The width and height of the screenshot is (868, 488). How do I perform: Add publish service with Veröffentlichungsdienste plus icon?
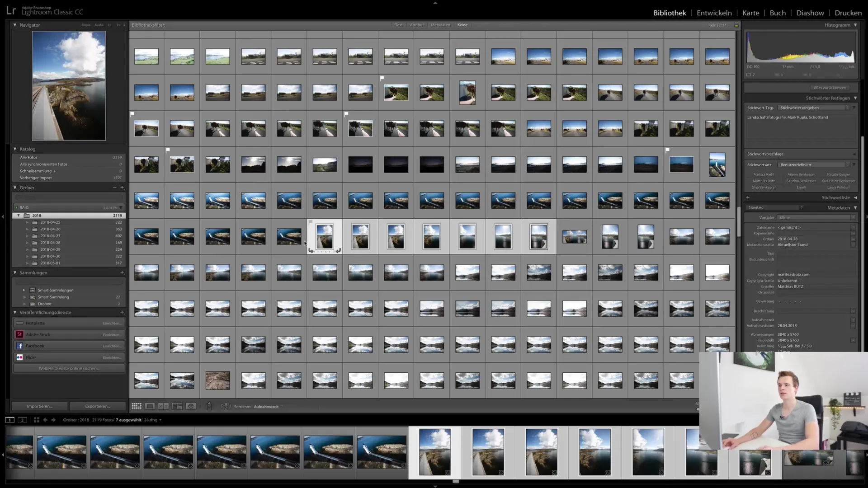[122, 312]
